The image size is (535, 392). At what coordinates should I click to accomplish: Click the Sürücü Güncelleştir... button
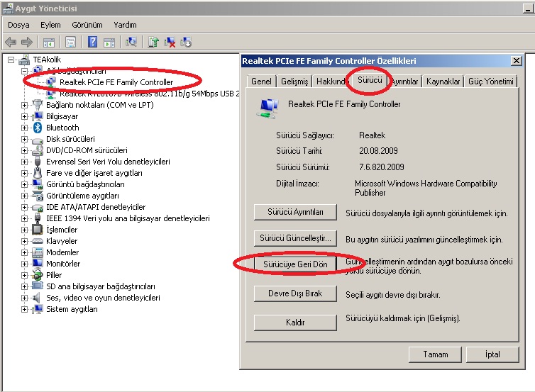pyautogui.click(x=295, y=238)
